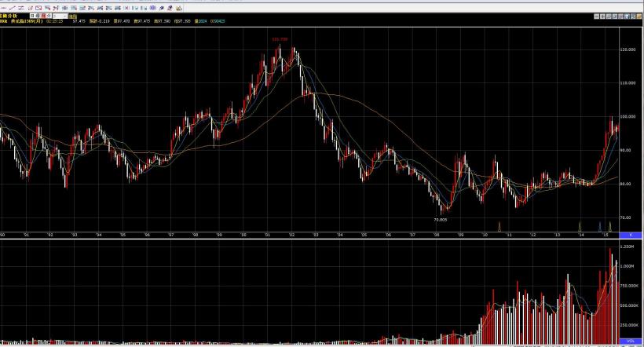The width and height of the screenshot is (644, 347).
Task: Click the 120.000 price axis label
Action: (x=628, y=49)
